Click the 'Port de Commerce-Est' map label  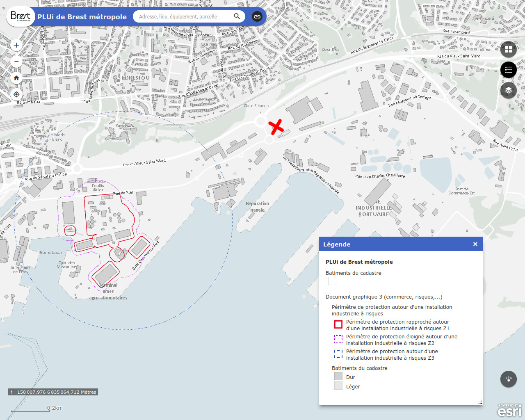coord(461,191)
